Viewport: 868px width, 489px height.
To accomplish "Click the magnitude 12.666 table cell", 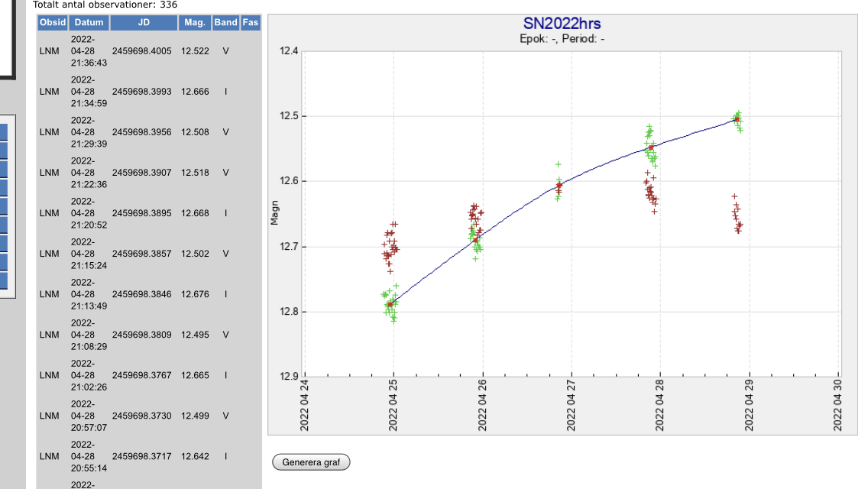I will pos(195,92).
